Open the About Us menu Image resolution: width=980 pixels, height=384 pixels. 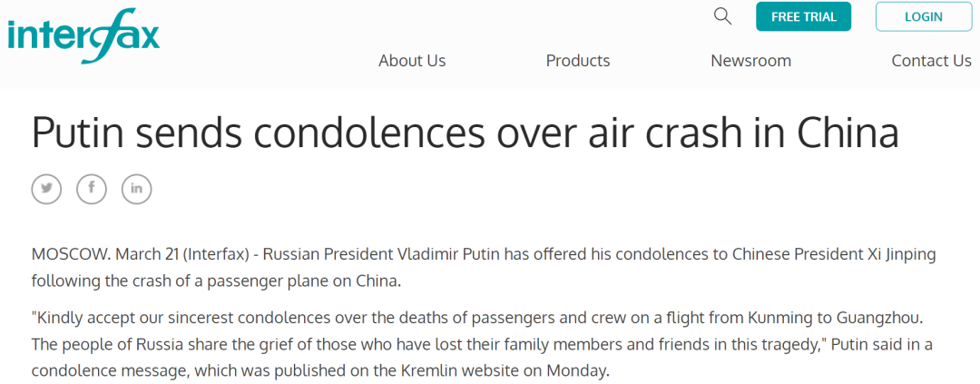point(412,61)
